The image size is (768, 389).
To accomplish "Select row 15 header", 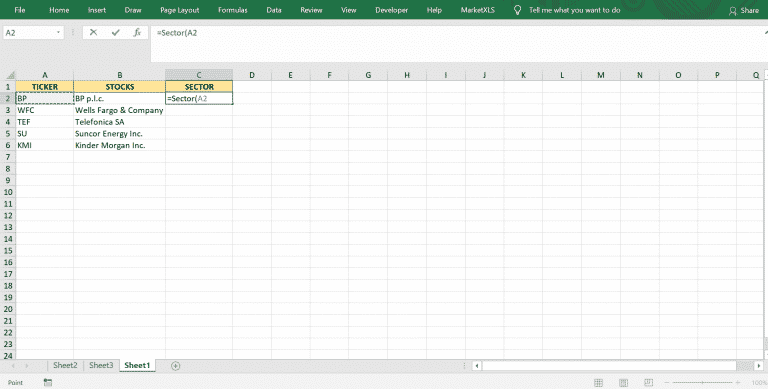I will pyautogui.click(x=8, y=250).
